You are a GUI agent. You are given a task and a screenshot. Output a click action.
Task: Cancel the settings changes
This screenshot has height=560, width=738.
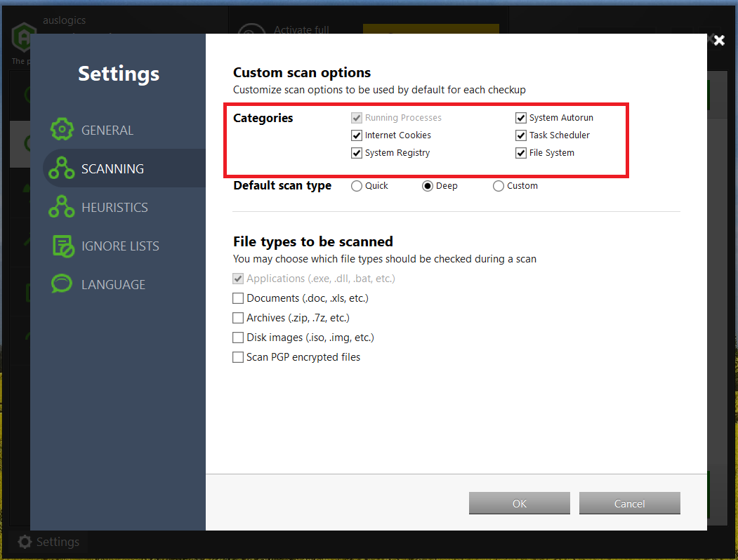point(629,503)
